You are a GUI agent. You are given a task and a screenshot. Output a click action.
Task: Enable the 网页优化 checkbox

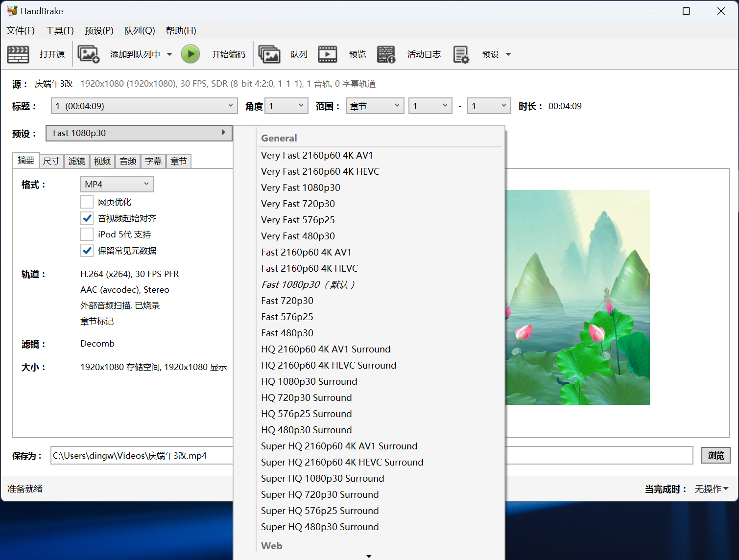87,202
